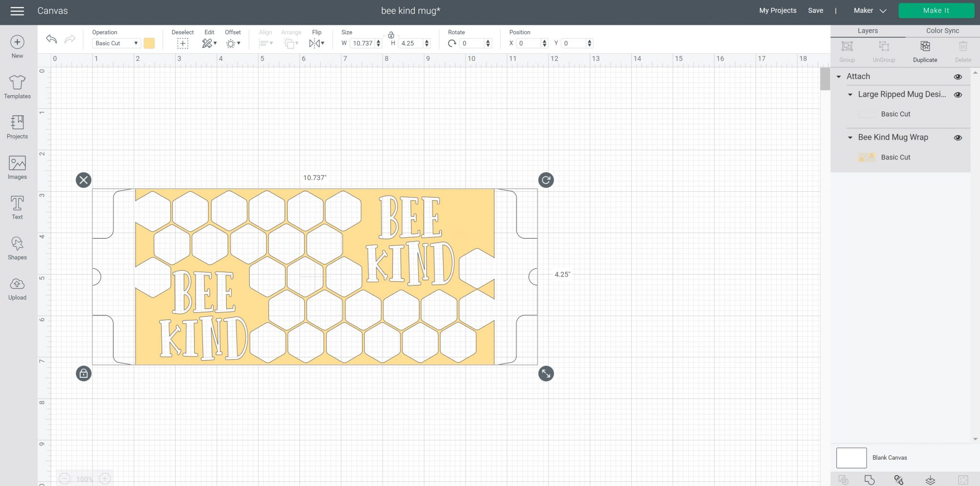
Task: Toggle visibility of the Attach group
Action: click(958, 77)
